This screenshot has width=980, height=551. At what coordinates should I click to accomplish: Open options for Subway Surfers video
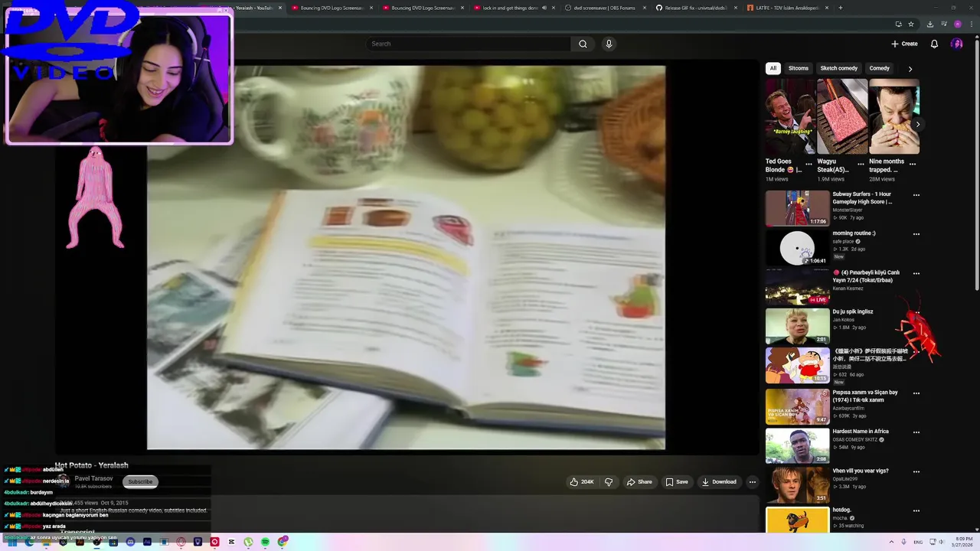click(916, 195)
